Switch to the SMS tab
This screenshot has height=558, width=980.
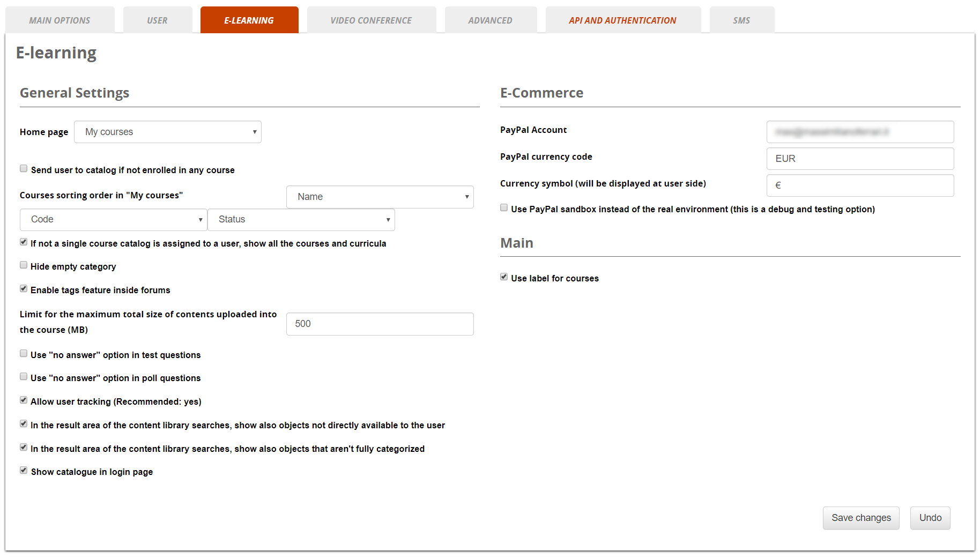(x=742, y=20)
